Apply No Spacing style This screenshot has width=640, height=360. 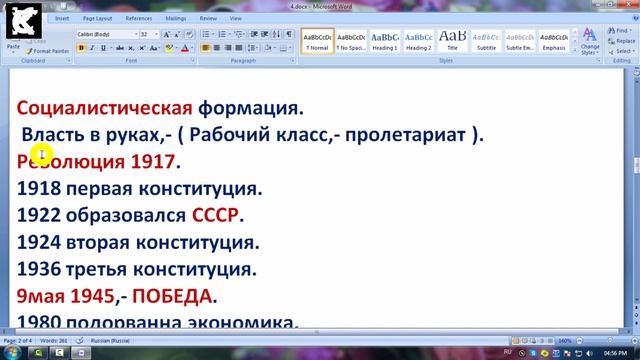coord(351,41)
